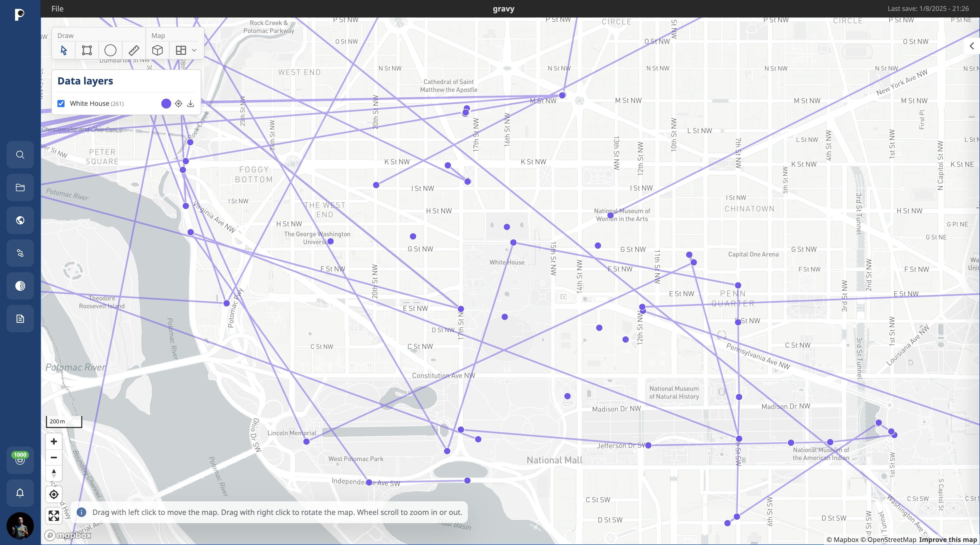Uncheck the White House data layer

click(61, 103)
